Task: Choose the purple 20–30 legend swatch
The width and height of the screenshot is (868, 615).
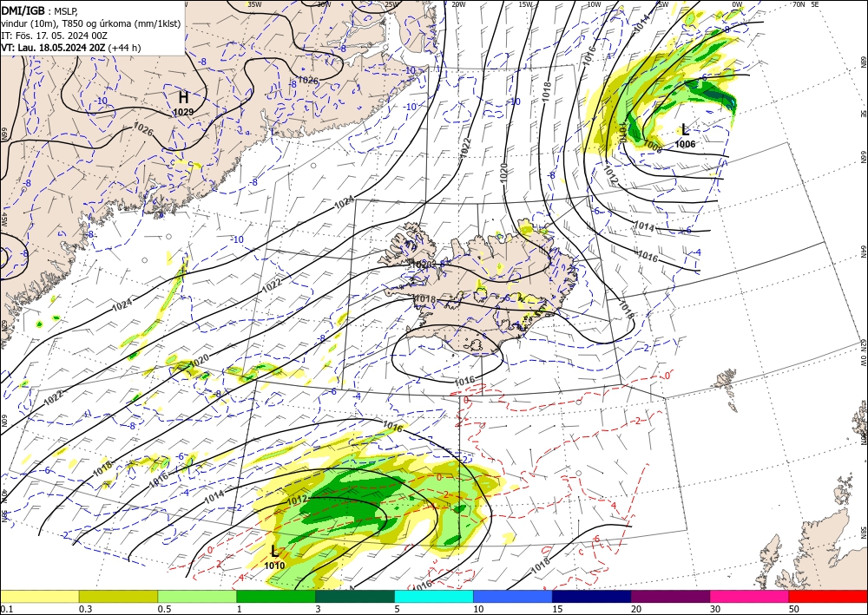Action: [670, 596]
